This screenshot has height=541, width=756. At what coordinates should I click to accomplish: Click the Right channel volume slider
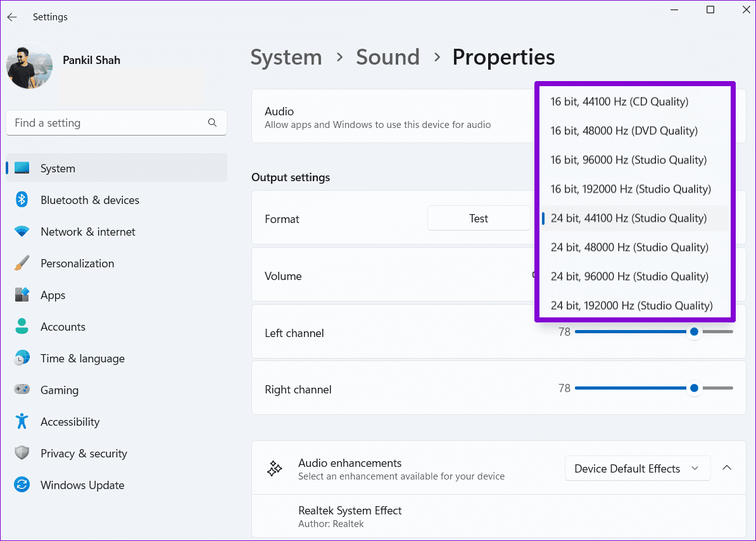tap(694, 388)
